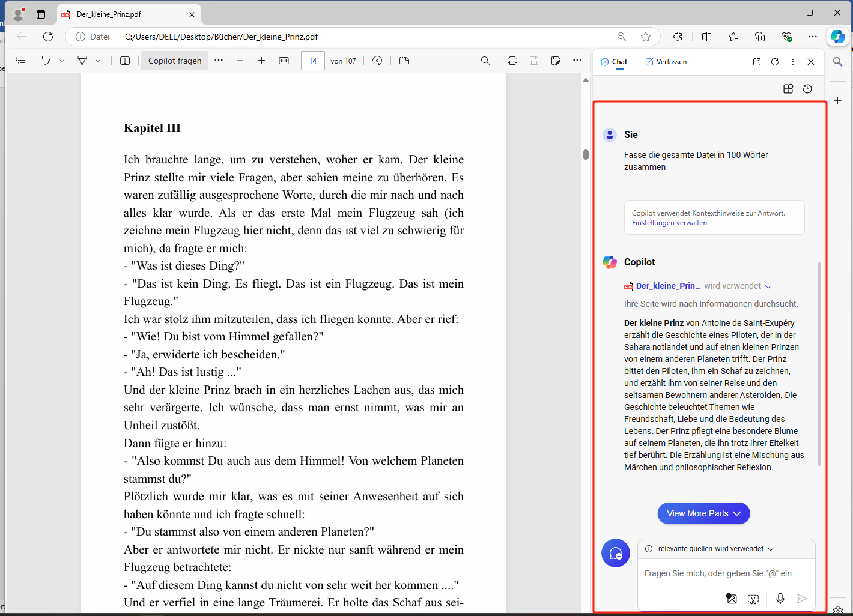Click the add screenshot icon in chat box
853x616 pixels.
coord(753,599)
